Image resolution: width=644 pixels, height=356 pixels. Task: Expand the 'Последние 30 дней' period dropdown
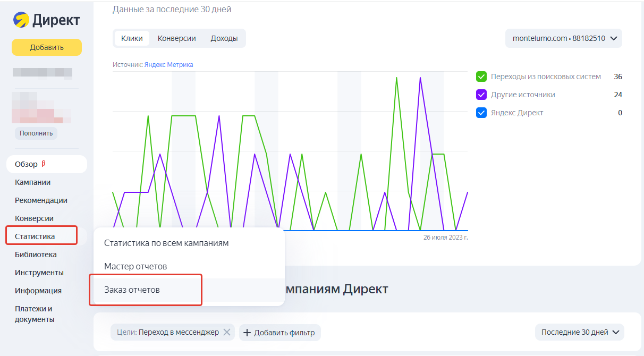tap(580, 332)
